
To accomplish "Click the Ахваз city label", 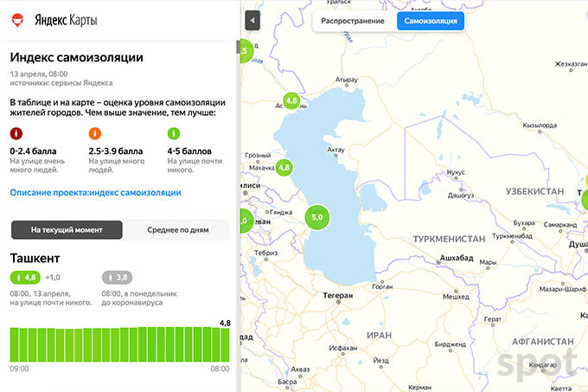I will click(x=300, y=370).
